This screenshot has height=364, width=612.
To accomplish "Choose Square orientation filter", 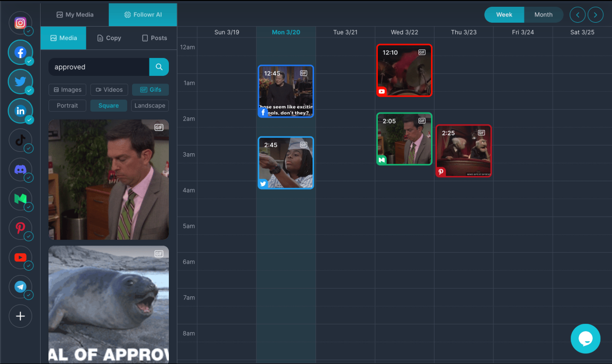I will (108, 105).
